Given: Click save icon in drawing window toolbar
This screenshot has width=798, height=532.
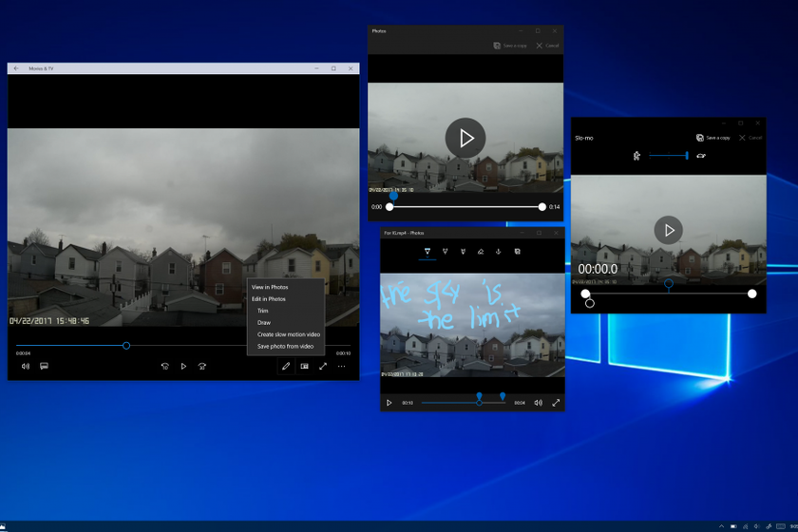Looking at the screenshot, I should tap(517, 252).
